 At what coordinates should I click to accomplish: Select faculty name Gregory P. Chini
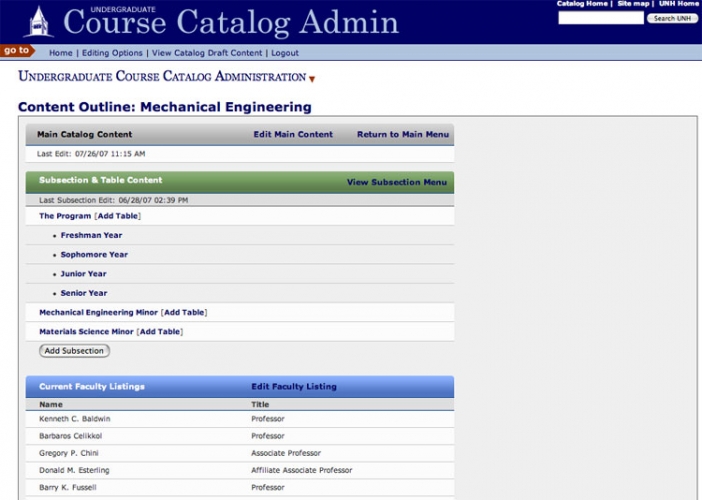68,453
